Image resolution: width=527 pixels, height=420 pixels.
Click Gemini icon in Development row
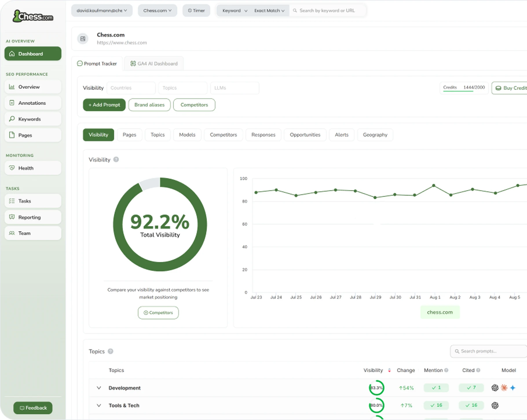point(513,388)
